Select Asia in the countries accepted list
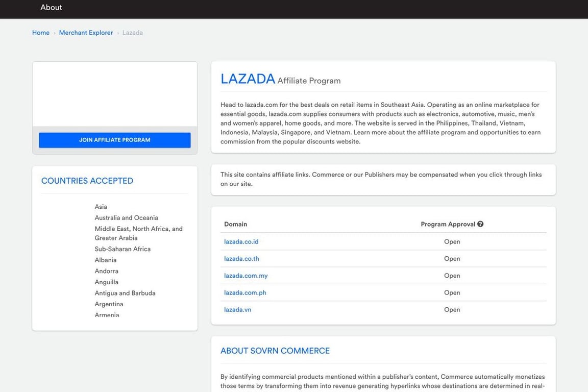 pos(101,206)
